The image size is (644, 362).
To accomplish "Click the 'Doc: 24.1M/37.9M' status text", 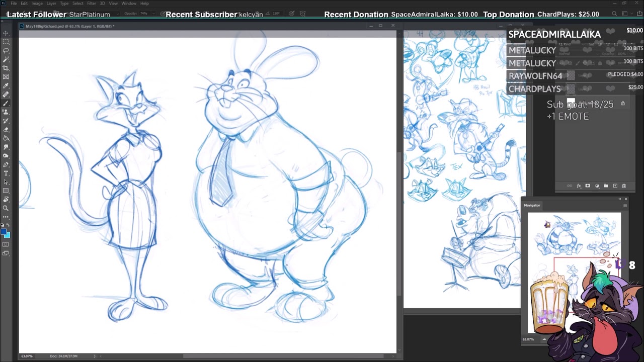I will [x=64, y=356].
